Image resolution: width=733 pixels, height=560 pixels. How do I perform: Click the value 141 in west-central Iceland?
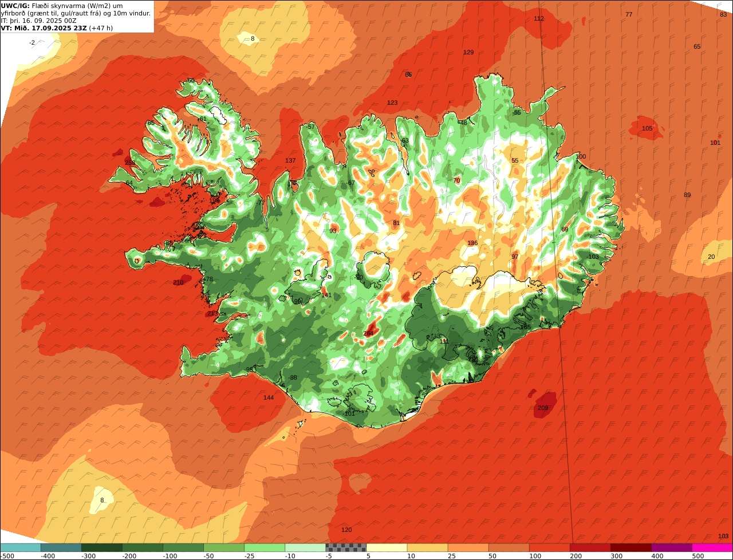(x=326, y=295)
